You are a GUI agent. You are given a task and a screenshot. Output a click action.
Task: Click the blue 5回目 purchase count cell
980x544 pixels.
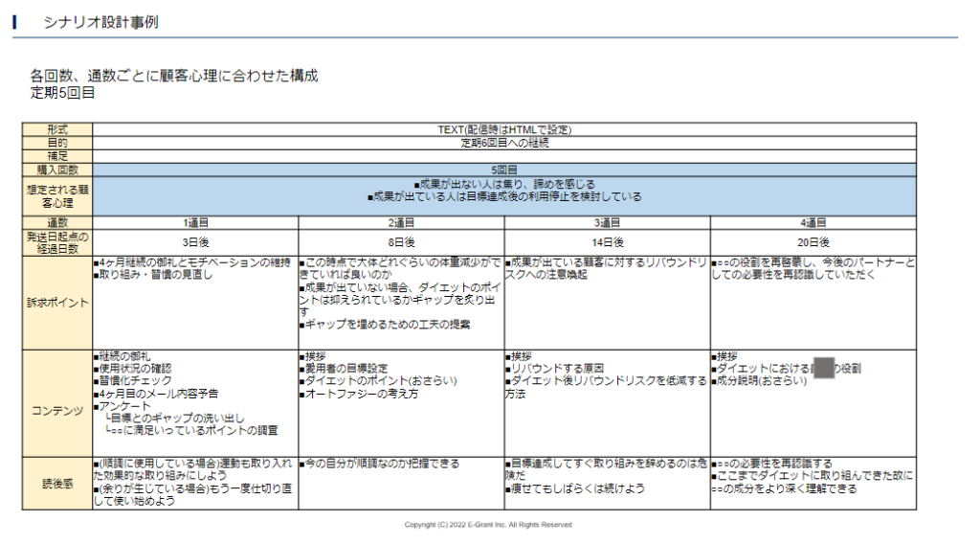pyautogui.click(x=504, y=170)
